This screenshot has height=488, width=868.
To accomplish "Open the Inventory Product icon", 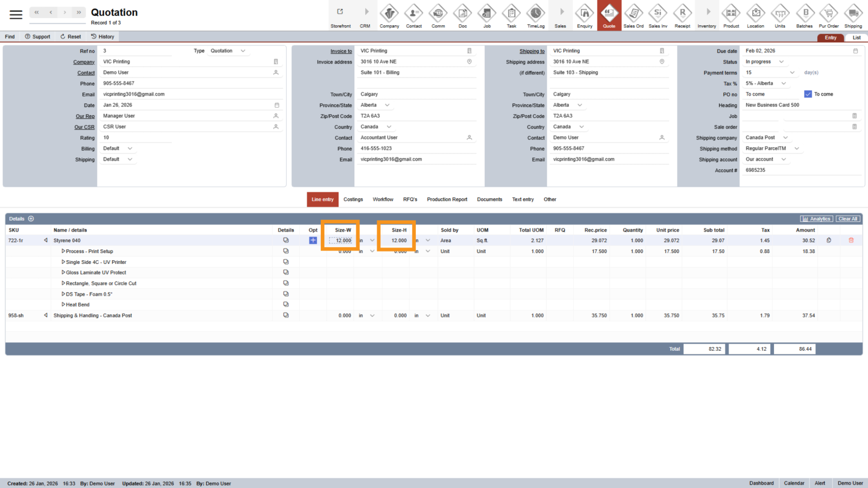I will 731,15.
